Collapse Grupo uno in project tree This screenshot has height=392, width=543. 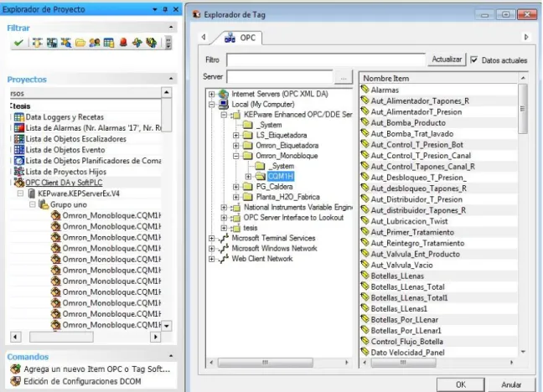[33, 204]
